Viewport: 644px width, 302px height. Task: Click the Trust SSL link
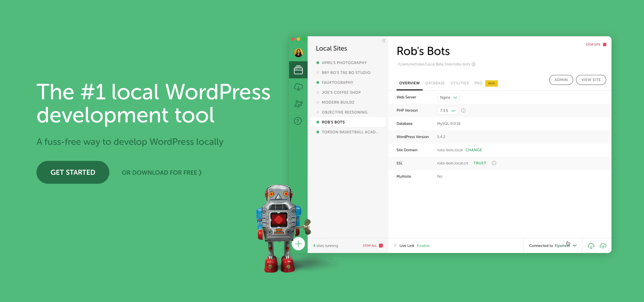pos(480,163)
